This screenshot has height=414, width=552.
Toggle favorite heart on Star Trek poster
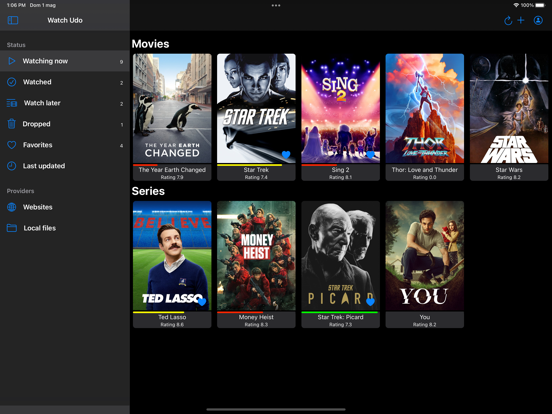pos(286,154)
